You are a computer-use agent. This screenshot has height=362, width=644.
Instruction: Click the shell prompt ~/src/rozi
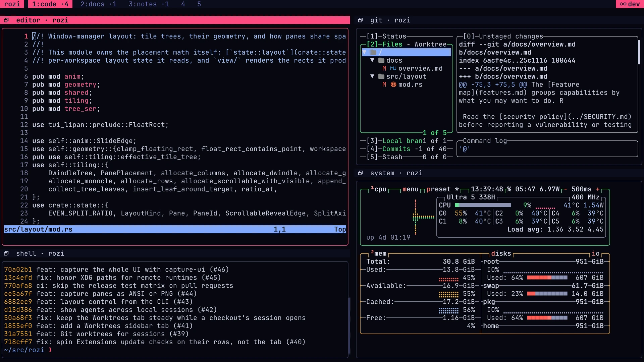(24, 350)
